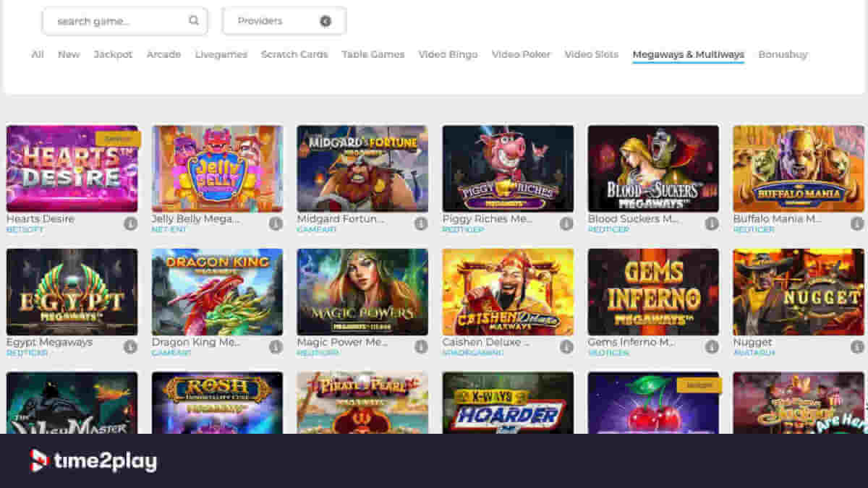This screenshot has height=488, width=868.
Task: Open the Video Slots tab
Action: coord(592,54)
